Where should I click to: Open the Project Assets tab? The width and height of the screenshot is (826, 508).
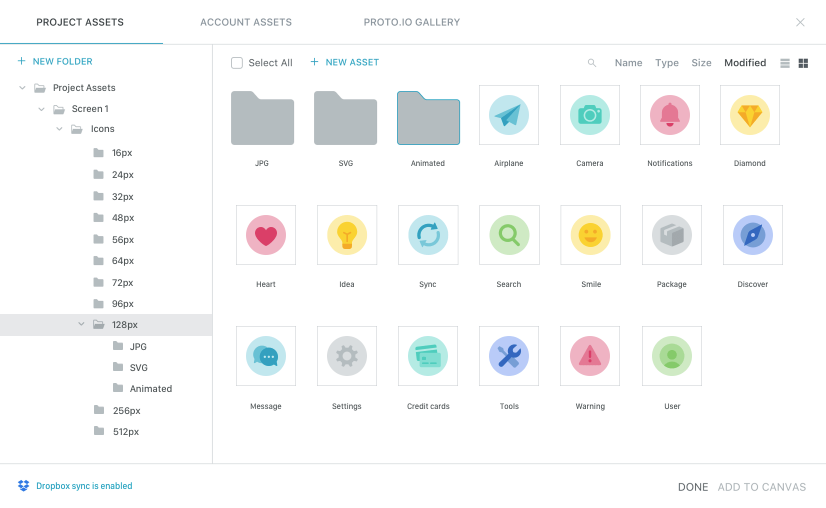(80, 22)
